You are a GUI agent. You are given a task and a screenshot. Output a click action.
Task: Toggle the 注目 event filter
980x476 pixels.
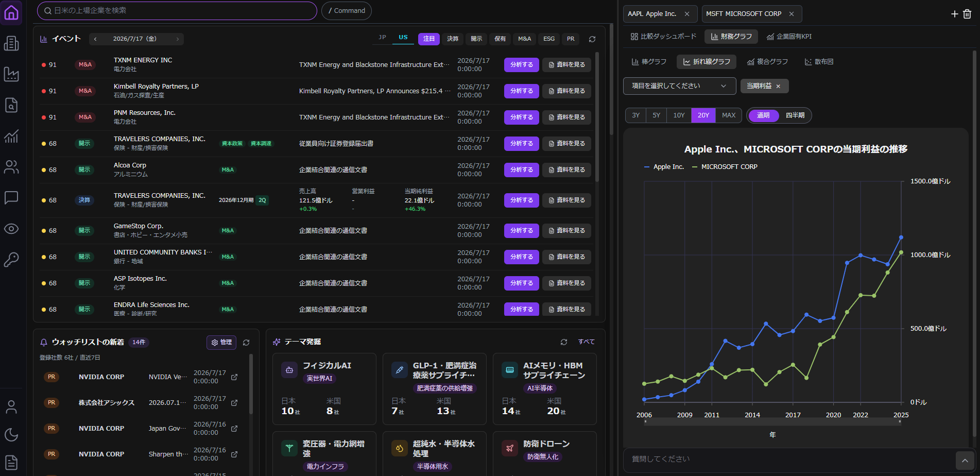429,39
